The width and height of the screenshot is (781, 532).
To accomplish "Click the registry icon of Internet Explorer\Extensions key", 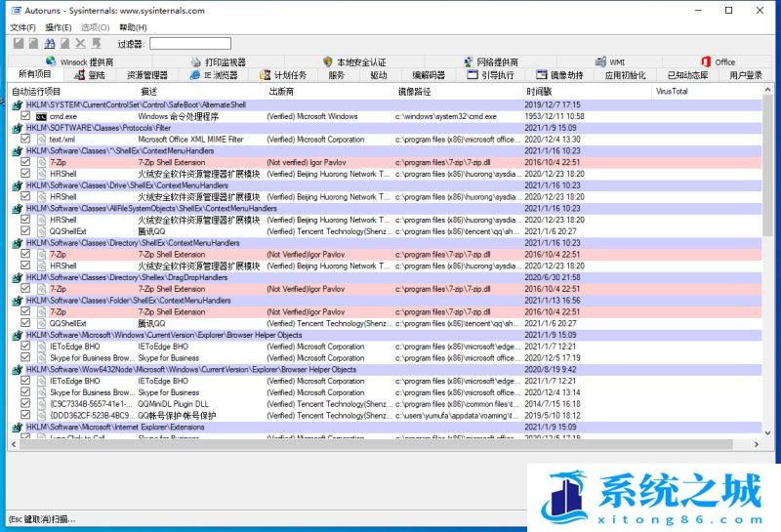I will (x=18, y=427).
